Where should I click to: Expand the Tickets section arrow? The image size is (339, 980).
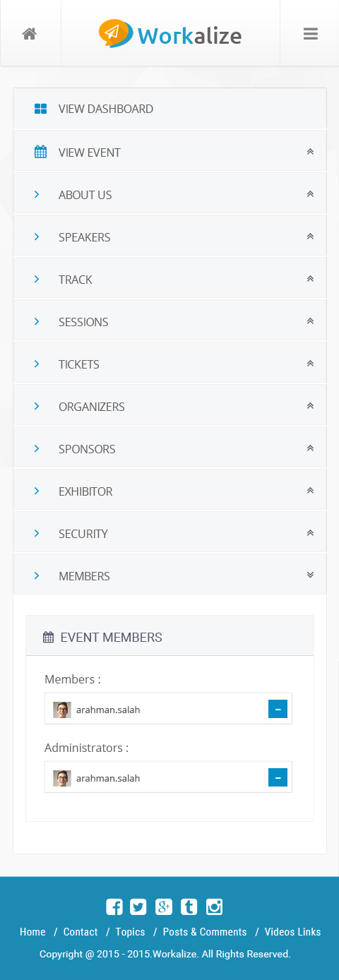310,363
